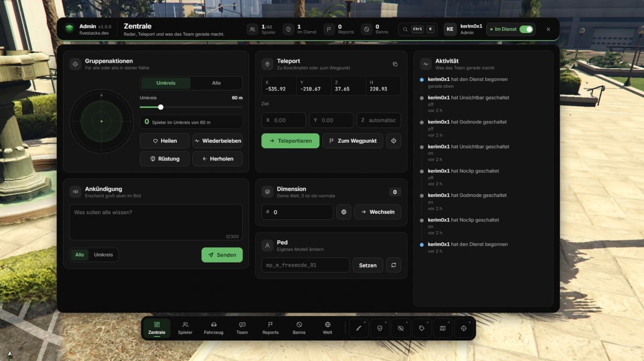644x361 pixels.
Task: Click the pulse icon beside Aktivität
Action: tap(426, 64)
